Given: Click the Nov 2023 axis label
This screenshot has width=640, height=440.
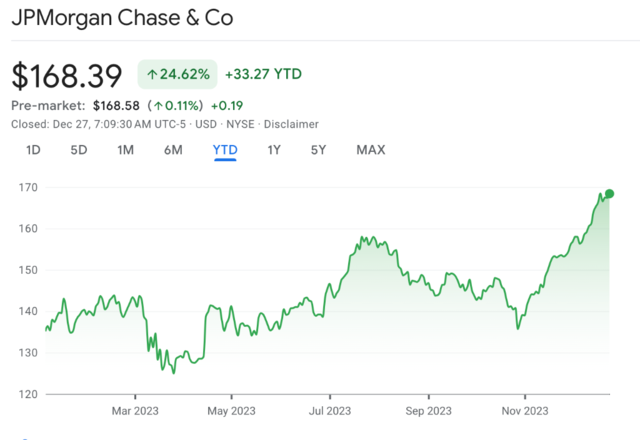Looking at the screenshot, I should [525, 411].
